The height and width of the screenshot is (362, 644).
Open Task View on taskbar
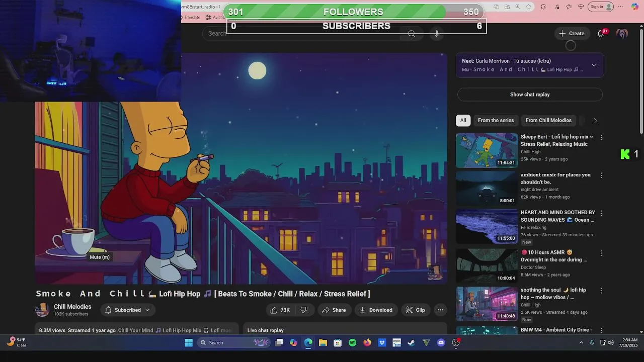pyautogui.click(x=279, y=343)
